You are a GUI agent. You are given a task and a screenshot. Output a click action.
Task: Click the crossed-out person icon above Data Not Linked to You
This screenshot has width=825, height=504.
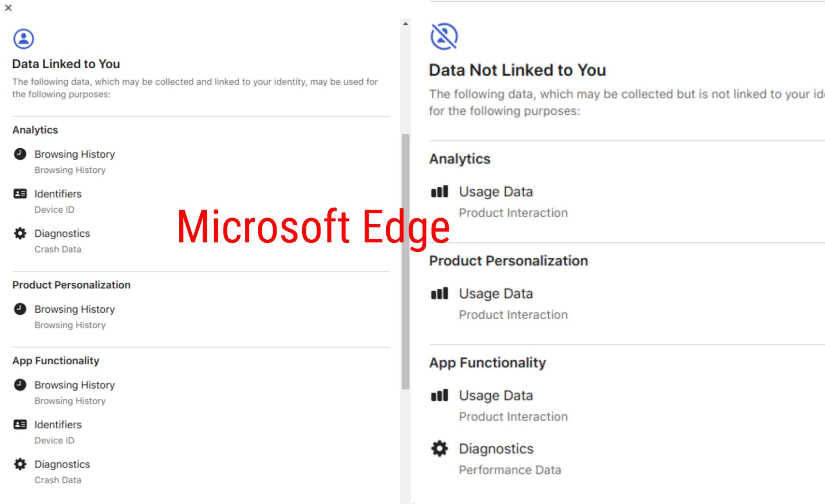pos(443,37)
